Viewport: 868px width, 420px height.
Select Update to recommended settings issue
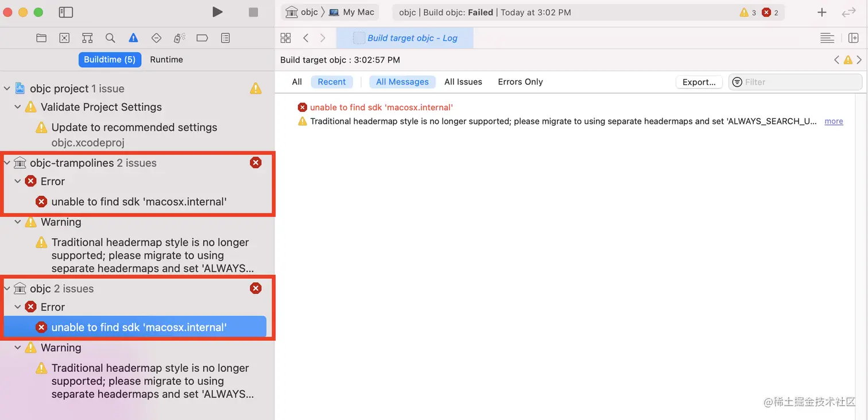[x=134, y=127]
